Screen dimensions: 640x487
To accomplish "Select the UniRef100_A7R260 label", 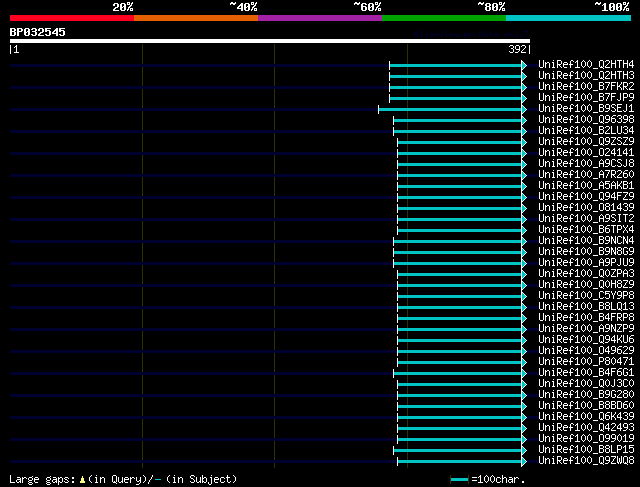I will [x=586, y=175].
